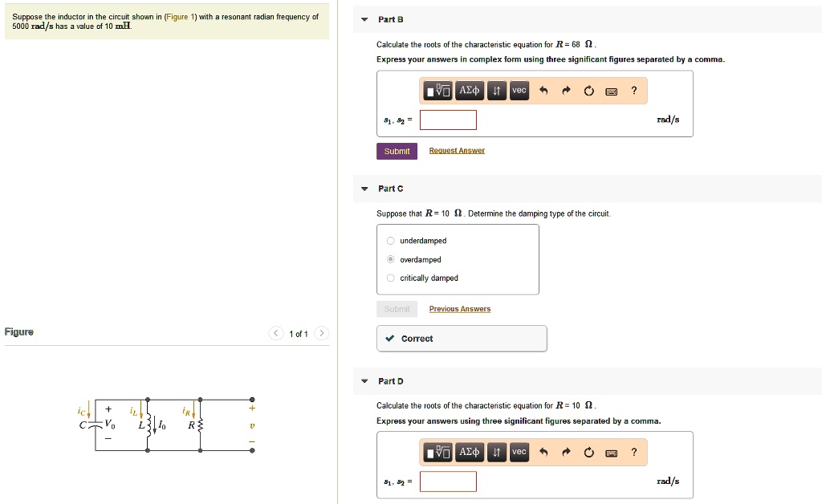Select the underdamped radio button

390,241
